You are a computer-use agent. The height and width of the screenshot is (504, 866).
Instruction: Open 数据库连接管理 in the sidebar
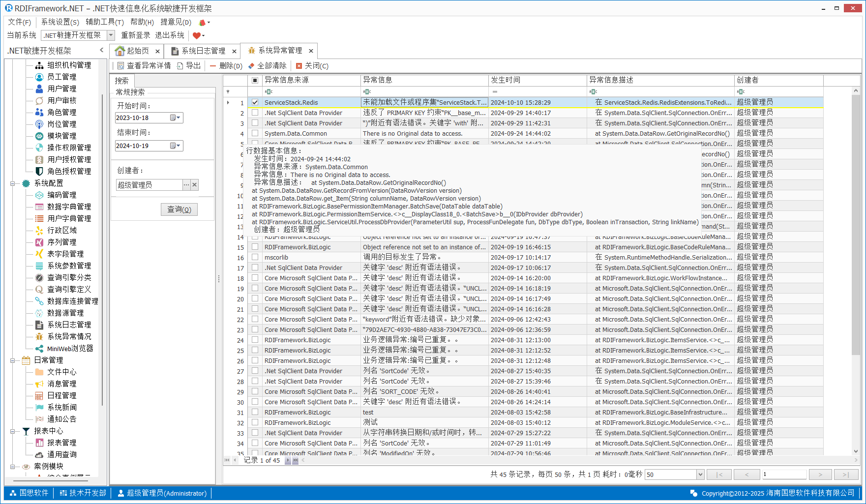click(72, 301)
